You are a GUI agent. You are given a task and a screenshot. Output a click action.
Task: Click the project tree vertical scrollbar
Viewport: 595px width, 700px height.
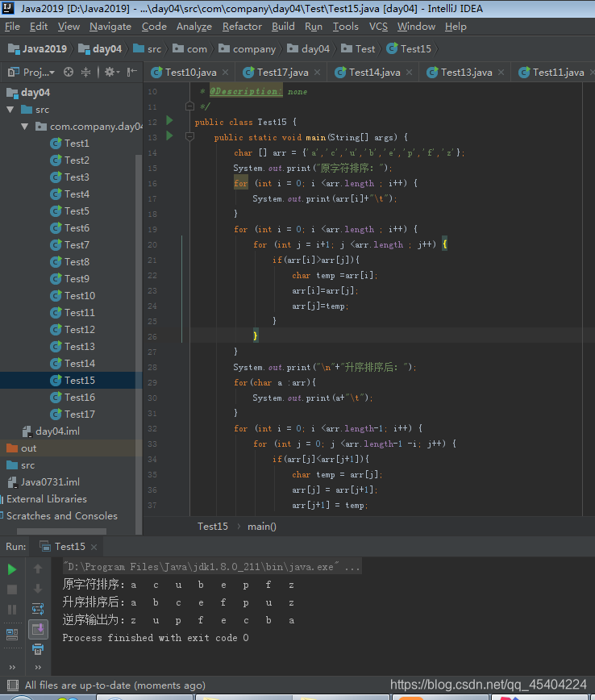click(139, 344)
